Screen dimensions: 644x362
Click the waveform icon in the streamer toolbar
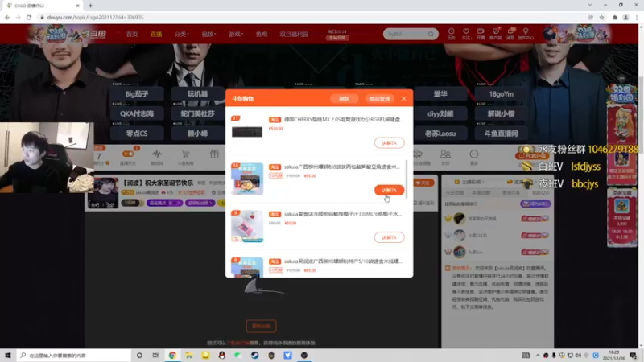tap(156, 154)
